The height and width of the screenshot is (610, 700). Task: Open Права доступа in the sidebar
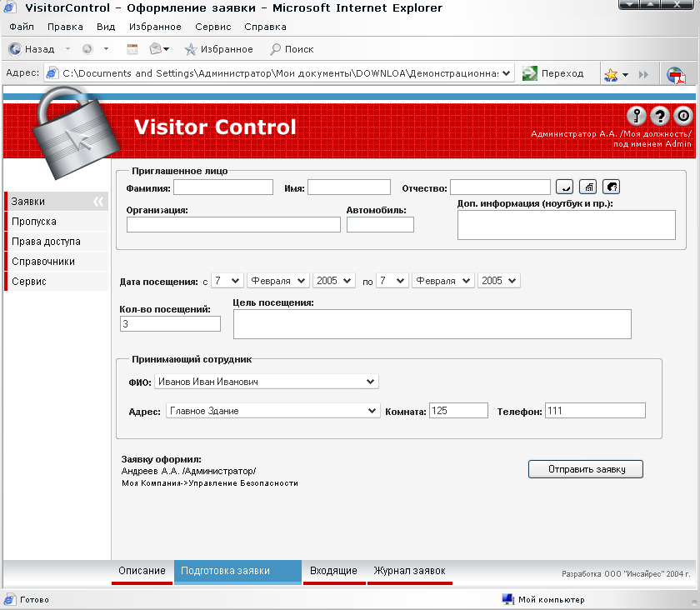(x=57, y=242)
